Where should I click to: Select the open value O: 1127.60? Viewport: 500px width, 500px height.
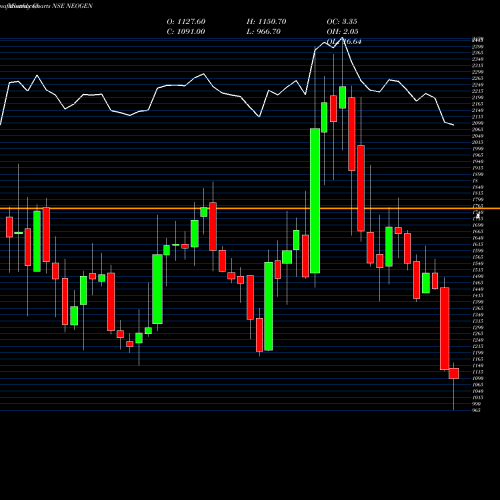pyautogui.click(x=186, y=21)
